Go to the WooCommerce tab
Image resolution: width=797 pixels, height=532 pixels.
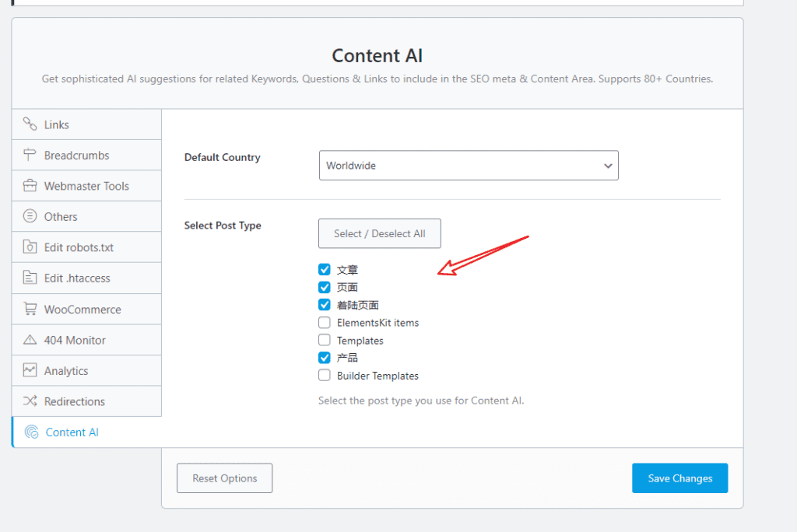coord(87,309)
